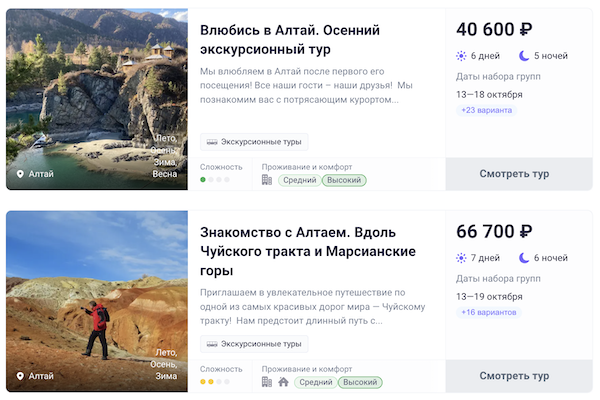Image resolution: width=600 pixels, height=400 pixels.
Task: Click the hotel building icon in the second card
Action: click(x=267, y=382)
